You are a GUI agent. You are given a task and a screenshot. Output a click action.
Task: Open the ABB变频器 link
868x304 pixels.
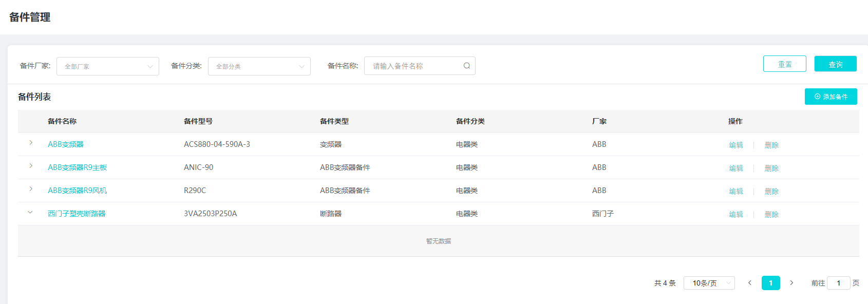[x=66, y=144]
